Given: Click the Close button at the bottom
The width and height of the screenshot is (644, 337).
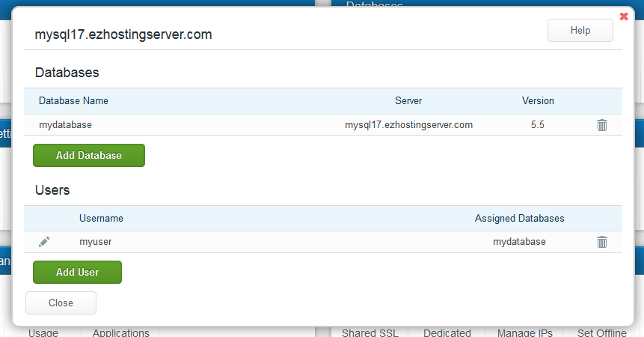Looking at the screenshot, I should click(x=61, y=303).
